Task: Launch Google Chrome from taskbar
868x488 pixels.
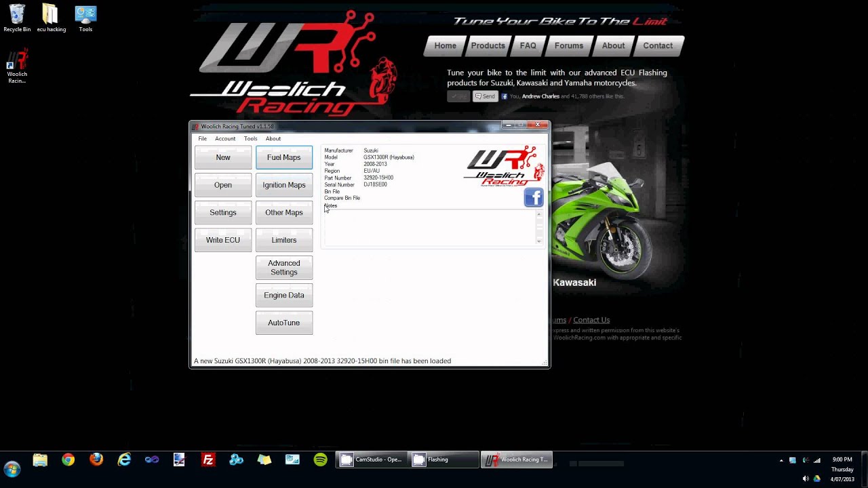Action: [x=68, y=460]
